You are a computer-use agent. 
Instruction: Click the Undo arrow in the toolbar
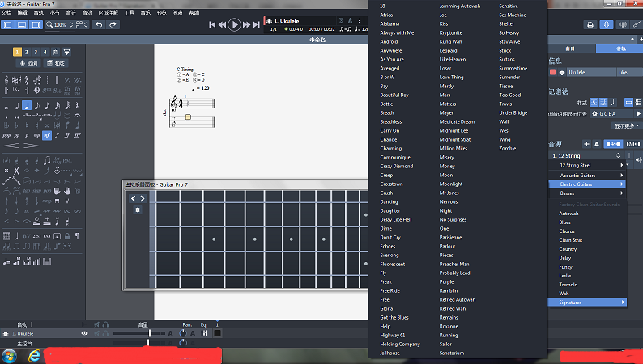pyautogui.click(x=100, y=25)
